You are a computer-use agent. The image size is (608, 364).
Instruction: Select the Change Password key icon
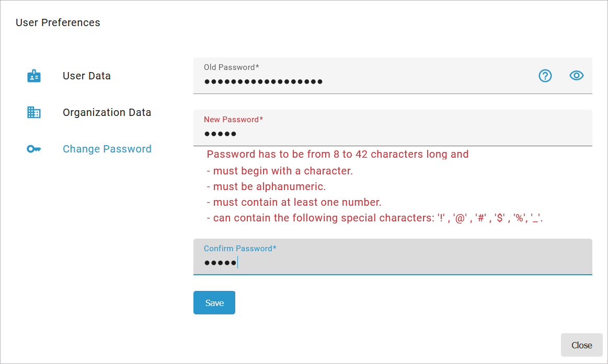coord(33,148)
